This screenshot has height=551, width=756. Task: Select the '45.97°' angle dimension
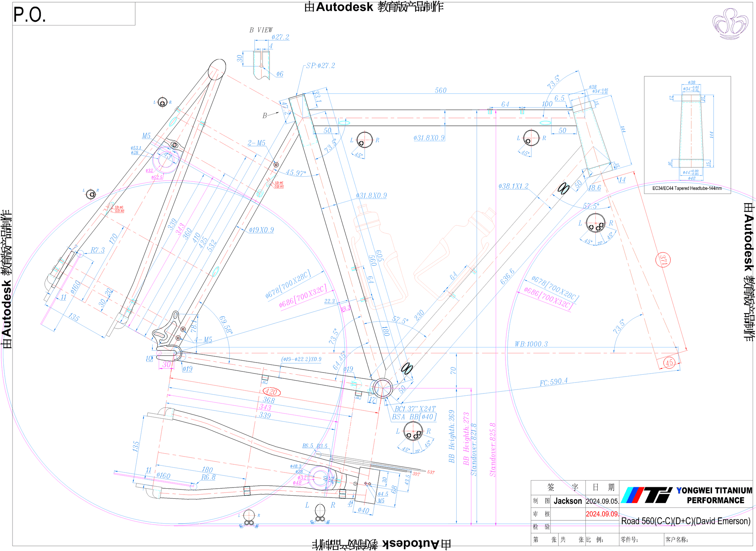coord(296,173)
